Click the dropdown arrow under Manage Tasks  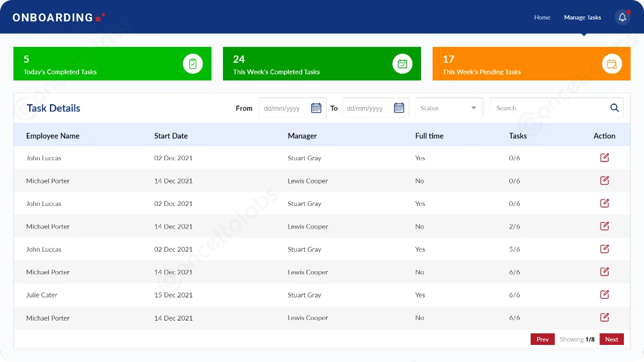pyautogui.click(x=583, y=34)
